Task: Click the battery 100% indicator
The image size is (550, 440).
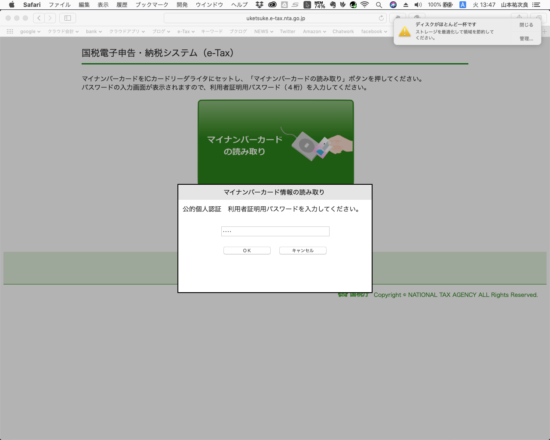Action: tap(440, 5)
